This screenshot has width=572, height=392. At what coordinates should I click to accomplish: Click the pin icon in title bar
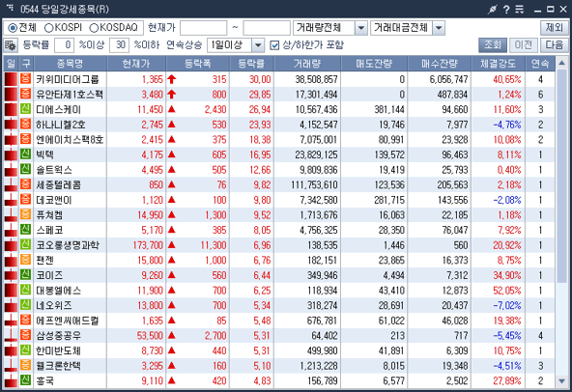point(492,10)
